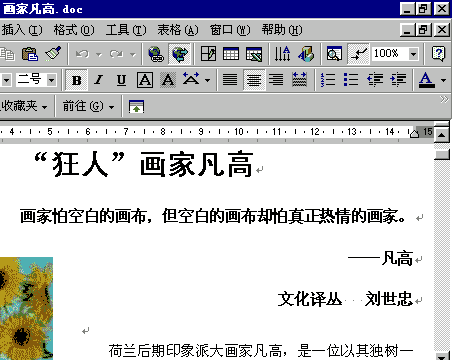
Task: Click the vertical scrollbar thumb
Action: [x=442, y=155]
